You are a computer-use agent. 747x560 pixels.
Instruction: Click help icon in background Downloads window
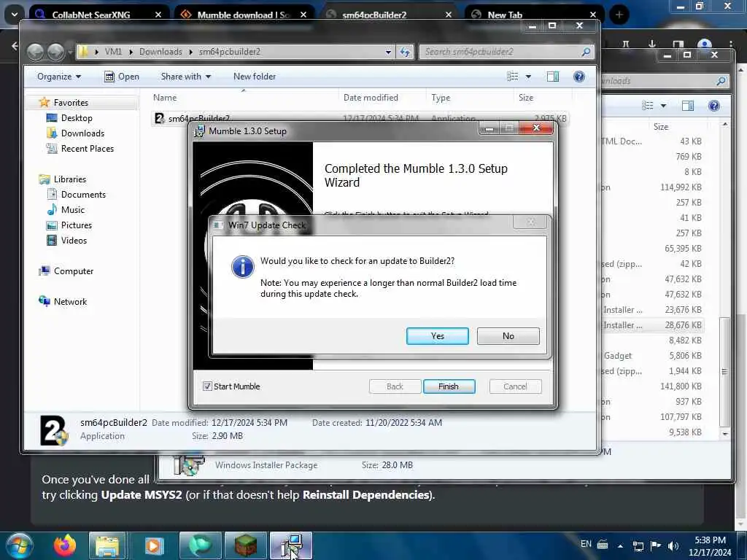click(x=713, y=106)
